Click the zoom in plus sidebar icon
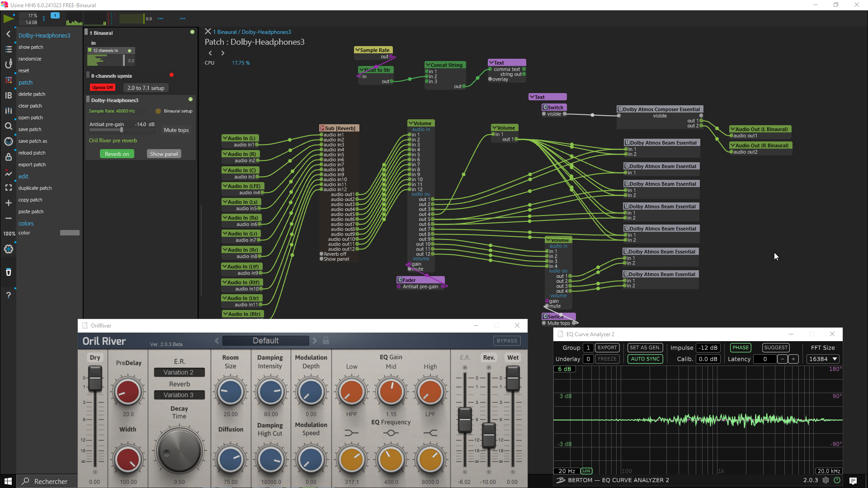 click(x=8, y=203)
